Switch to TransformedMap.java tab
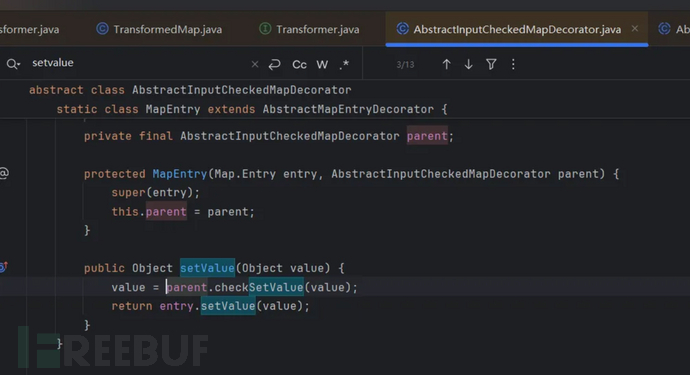690x375 pixels. click(159, 29)
